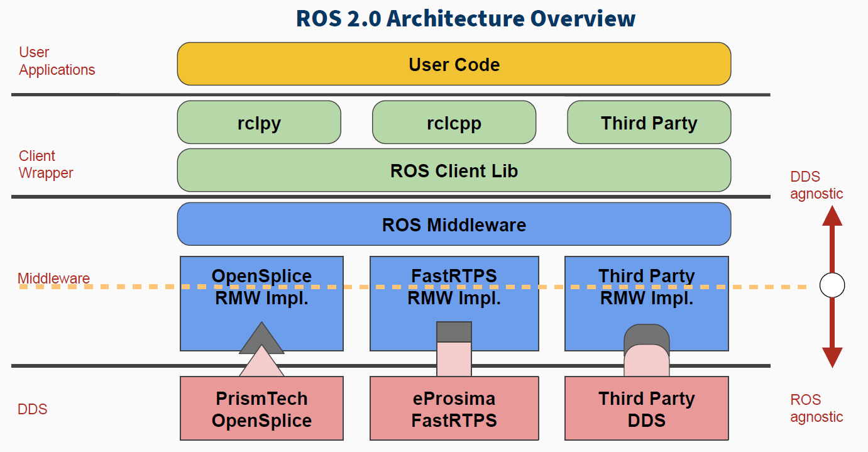Screen dimensions: 868x452
Task: Click the ROS Client Lib block
Action: pos(454,170)
